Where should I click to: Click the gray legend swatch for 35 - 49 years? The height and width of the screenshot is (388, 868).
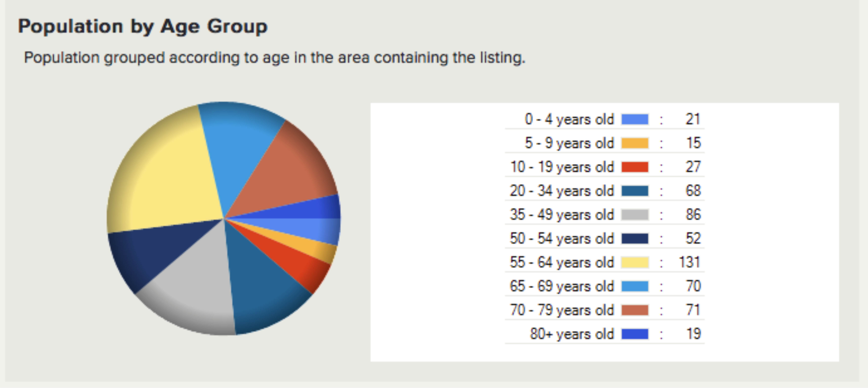(x=635, y=215)
